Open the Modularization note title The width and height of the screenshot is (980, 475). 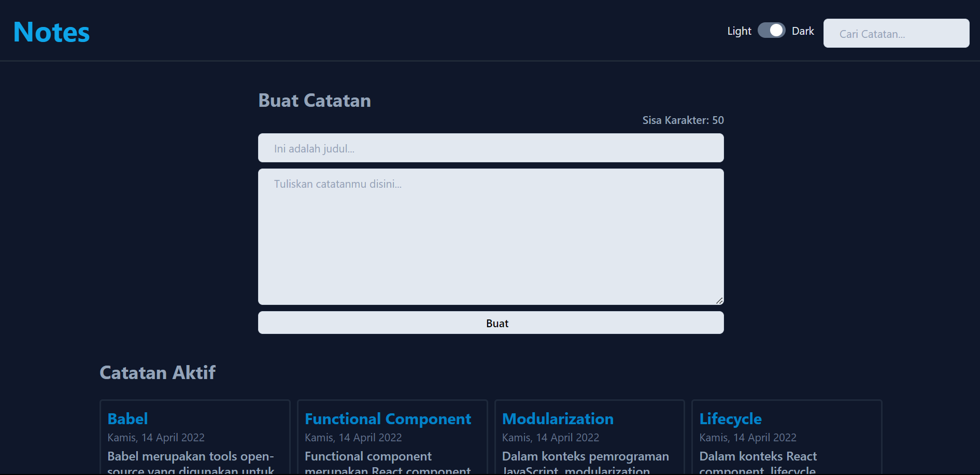[558, 418]
